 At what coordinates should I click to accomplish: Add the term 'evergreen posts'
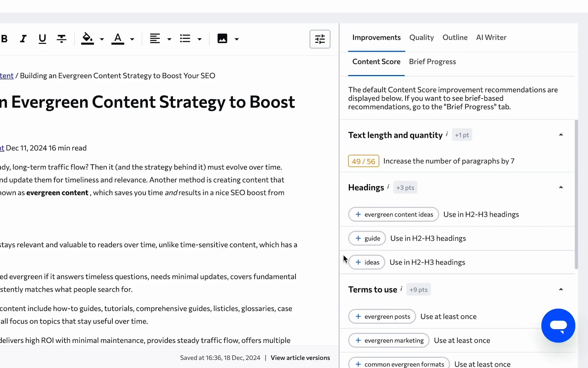[x=381, y=316]
